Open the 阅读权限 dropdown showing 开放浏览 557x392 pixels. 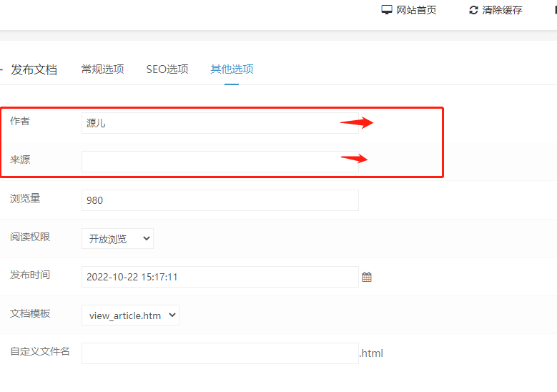[117, 238]
